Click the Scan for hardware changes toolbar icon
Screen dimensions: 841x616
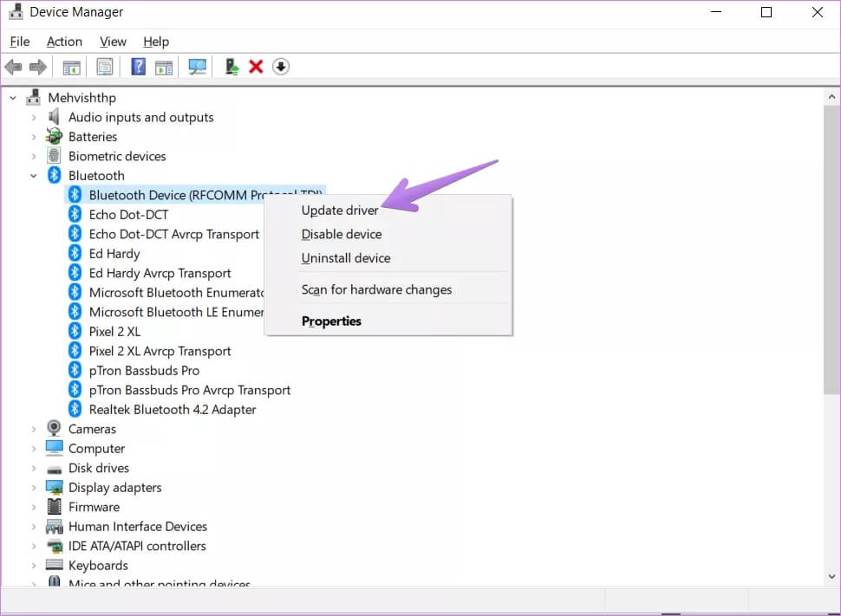198,67
